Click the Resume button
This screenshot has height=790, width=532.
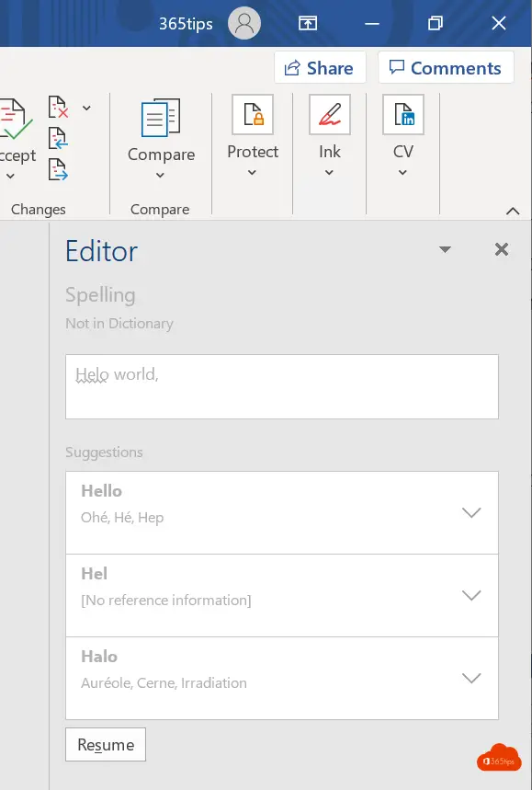point(106,744)
